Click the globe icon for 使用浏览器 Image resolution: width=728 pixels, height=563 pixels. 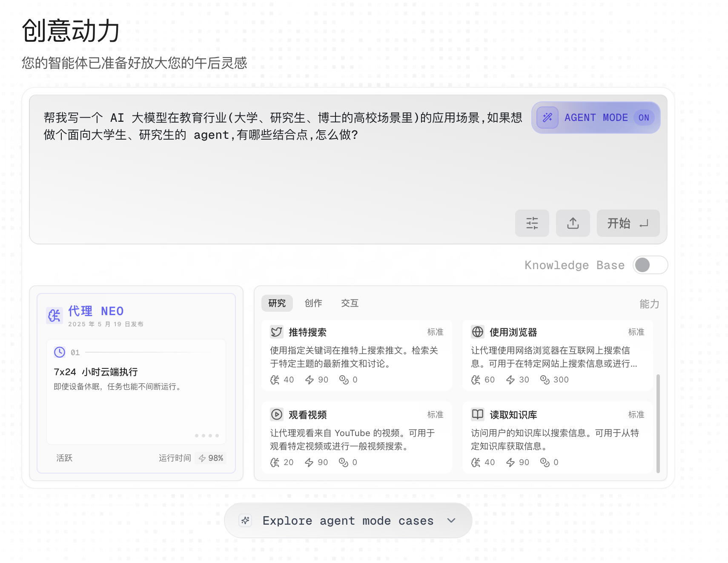click(478, 332)
